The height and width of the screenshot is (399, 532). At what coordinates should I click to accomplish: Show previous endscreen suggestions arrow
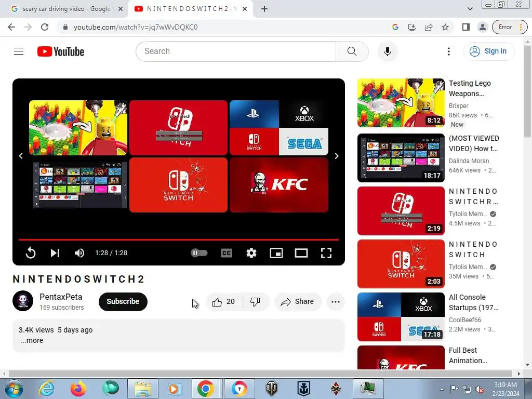click(x=21, y=156)
